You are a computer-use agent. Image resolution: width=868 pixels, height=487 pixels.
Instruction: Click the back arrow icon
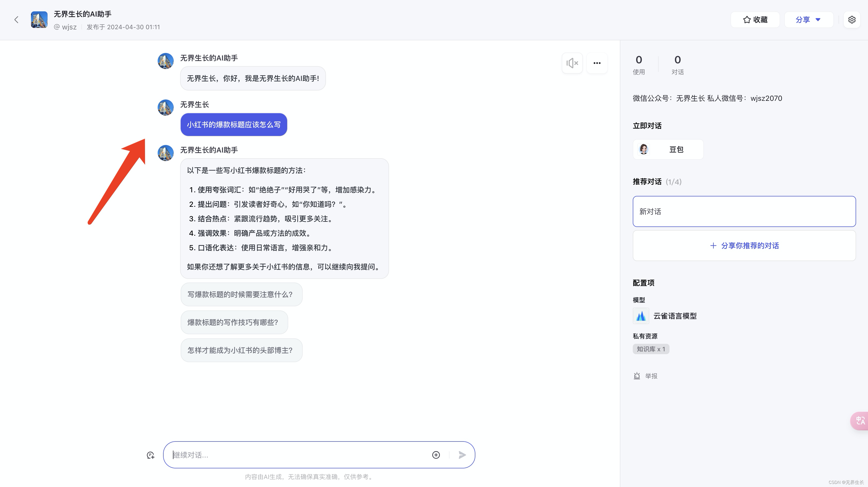(x=16, y=20)
